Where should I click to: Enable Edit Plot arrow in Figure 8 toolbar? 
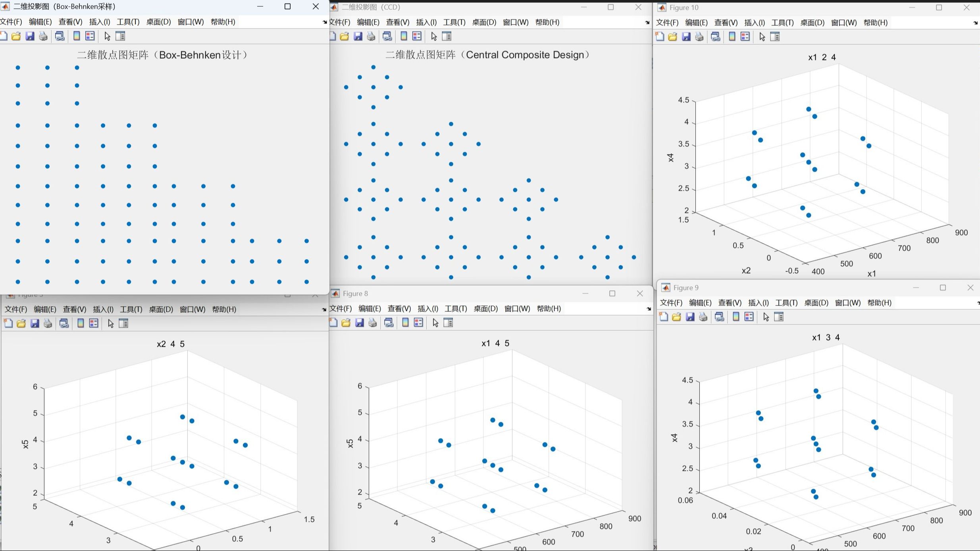click(435, 323)
